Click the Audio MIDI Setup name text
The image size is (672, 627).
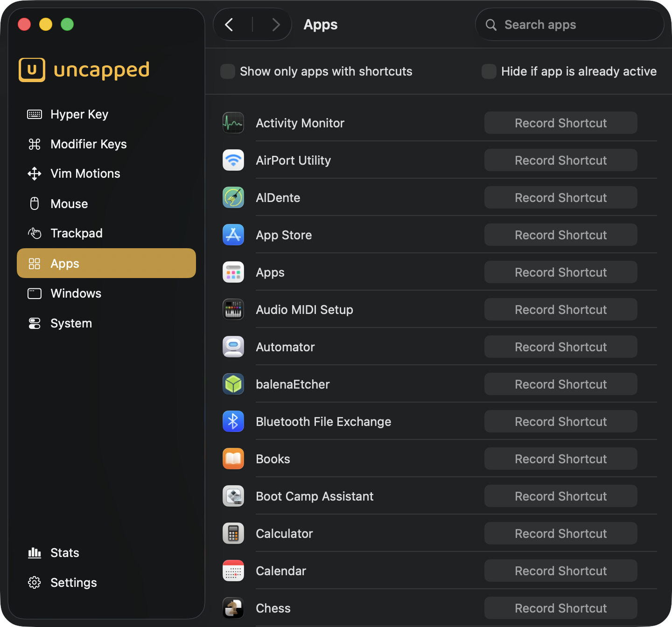[x=304, y=310]
